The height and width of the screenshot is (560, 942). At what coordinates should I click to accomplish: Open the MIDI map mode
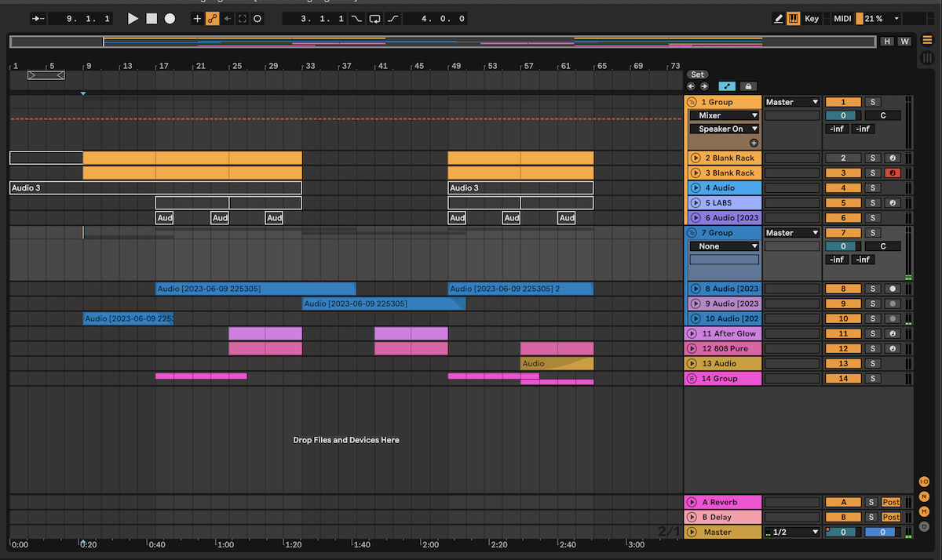(842, 18)
